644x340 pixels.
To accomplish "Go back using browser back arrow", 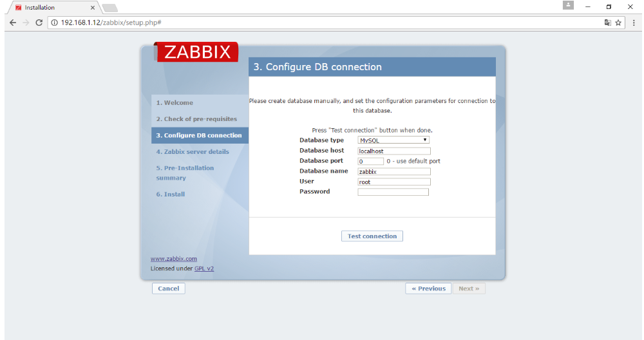I will [13, 23].
